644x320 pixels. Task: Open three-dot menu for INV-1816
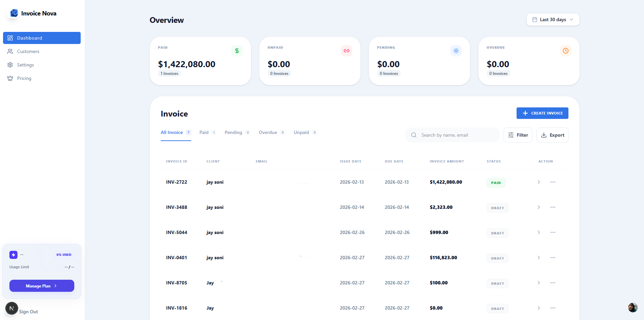pos(553,308)
